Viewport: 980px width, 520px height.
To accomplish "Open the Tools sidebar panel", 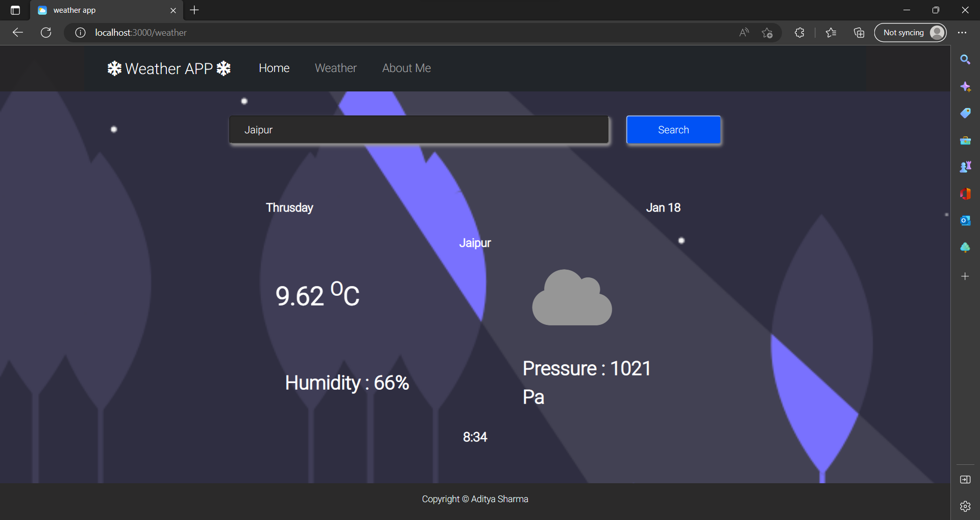I will point(965,140).
